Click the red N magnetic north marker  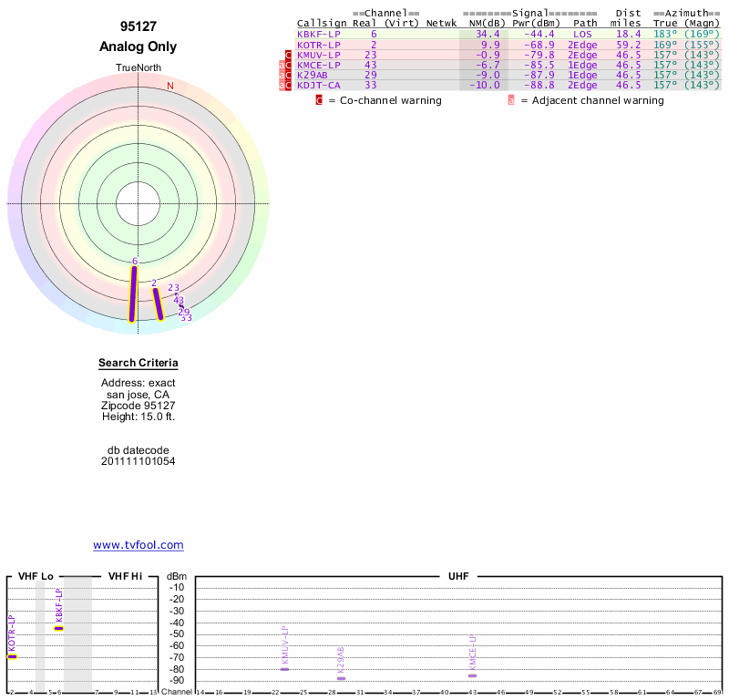[169, 86]
